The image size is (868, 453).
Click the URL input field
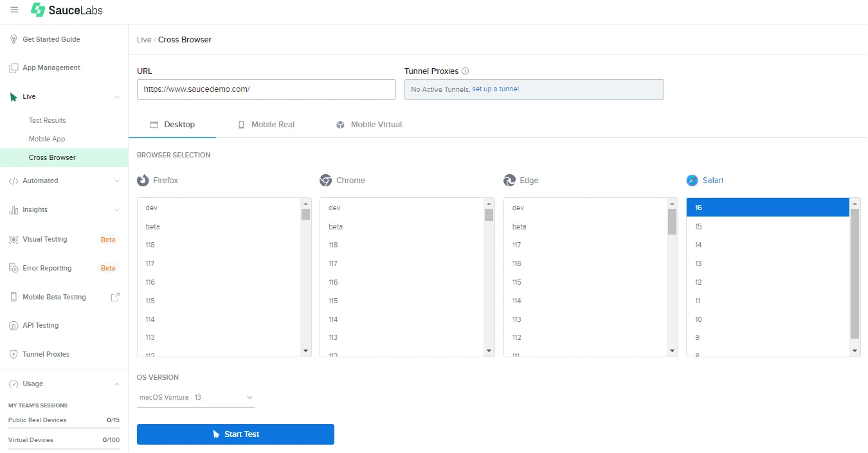[266, 89]
